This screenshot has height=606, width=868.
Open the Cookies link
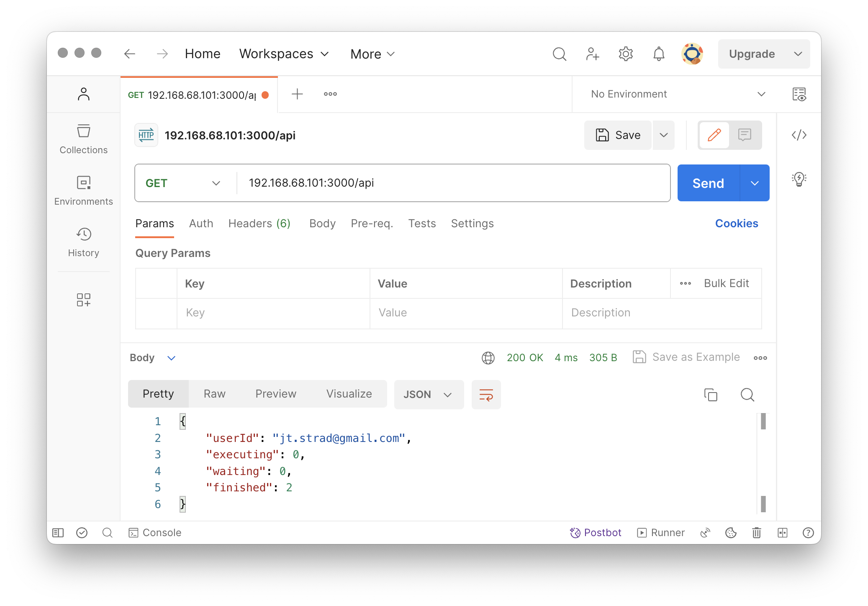coord(736,223)
